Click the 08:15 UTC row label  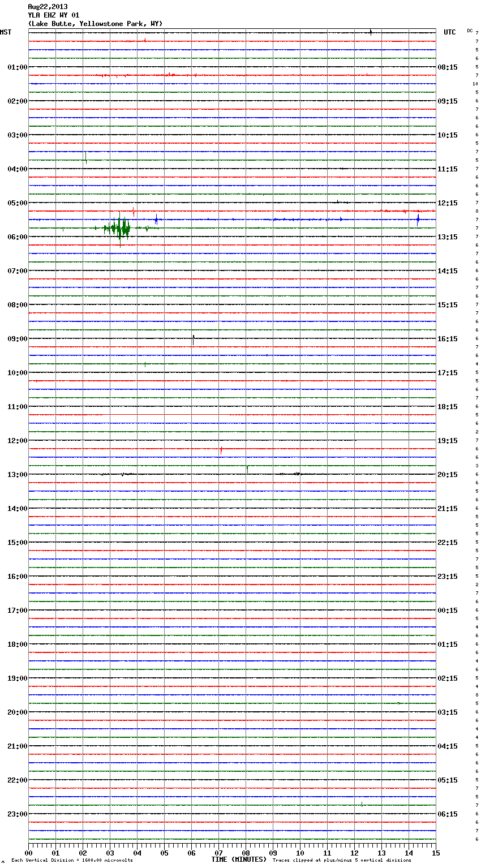tap(448, 67)
